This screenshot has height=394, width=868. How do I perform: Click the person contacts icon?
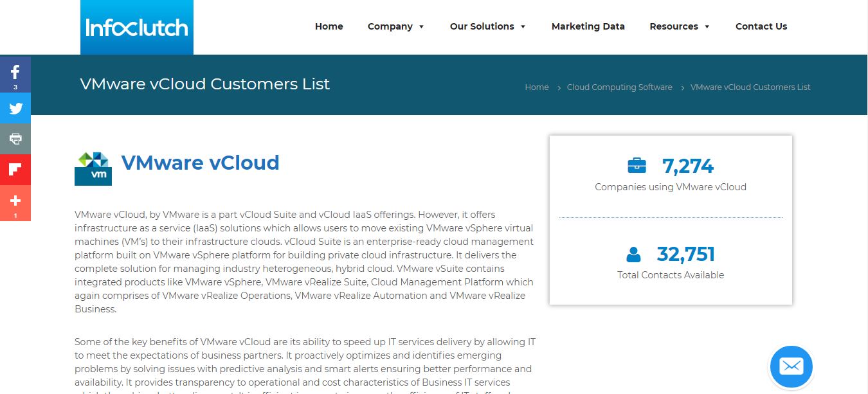click(x=633, y=255)
